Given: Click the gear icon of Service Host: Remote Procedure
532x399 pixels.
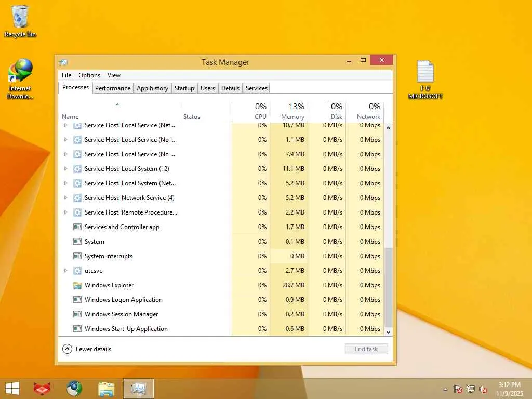Looking at the screenshot, I should click(x=77, y=212).
